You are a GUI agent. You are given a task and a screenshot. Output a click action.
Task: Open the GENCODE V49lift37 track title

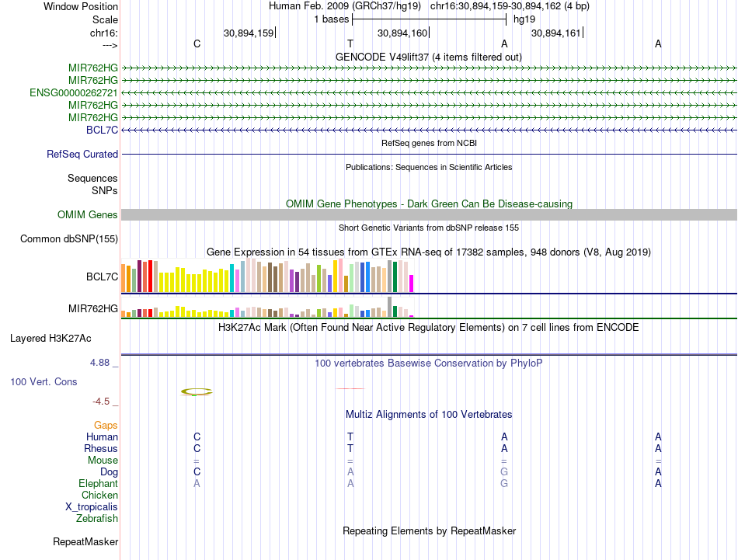[429, 57]
